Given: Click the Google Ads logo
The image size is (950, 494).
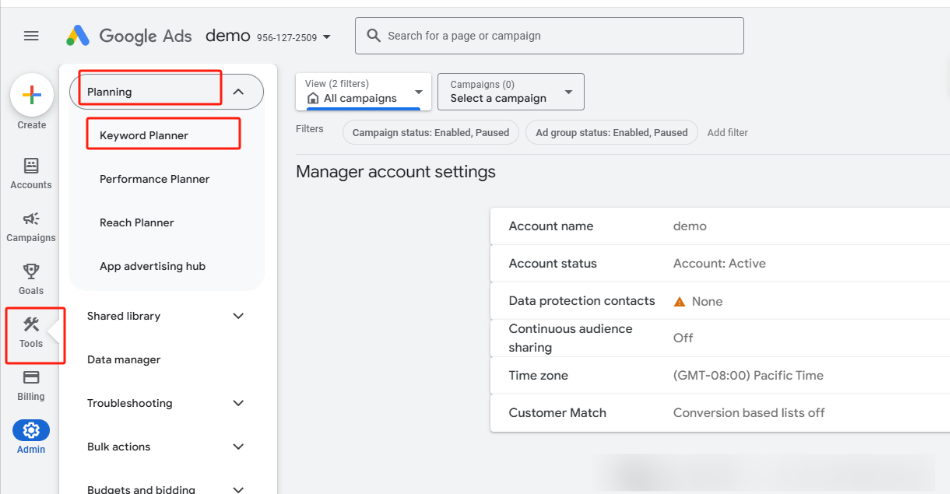Looking at the screenshot, I should coord(126,36).
